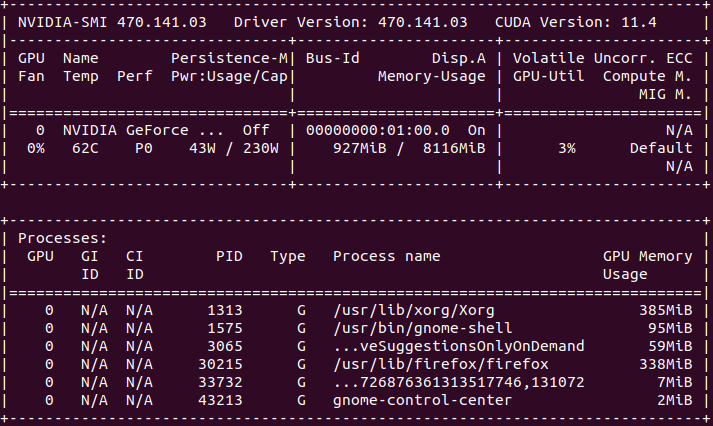Click PID 1313
The height and width of the screenshot is (426, 713).
(x=225, y=311)
